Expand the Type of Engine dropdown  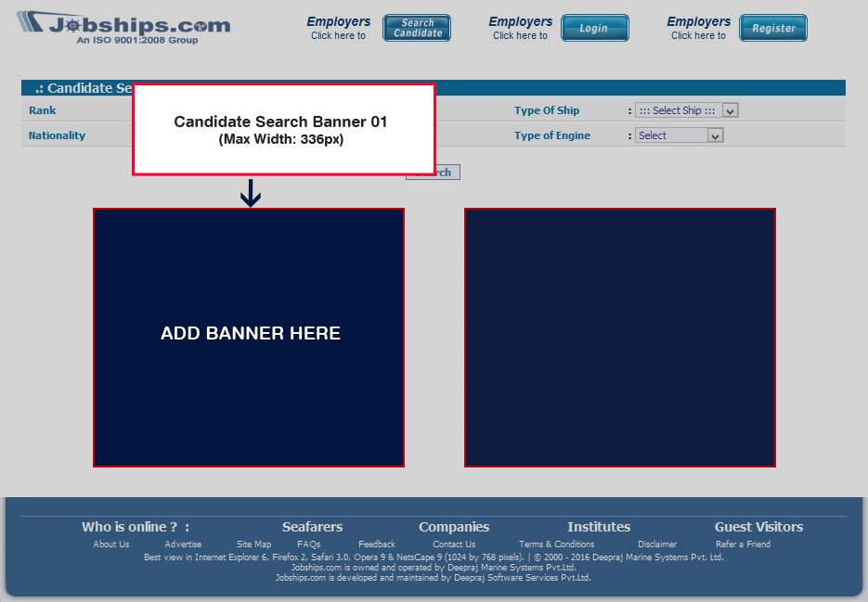tap(680, 135)
